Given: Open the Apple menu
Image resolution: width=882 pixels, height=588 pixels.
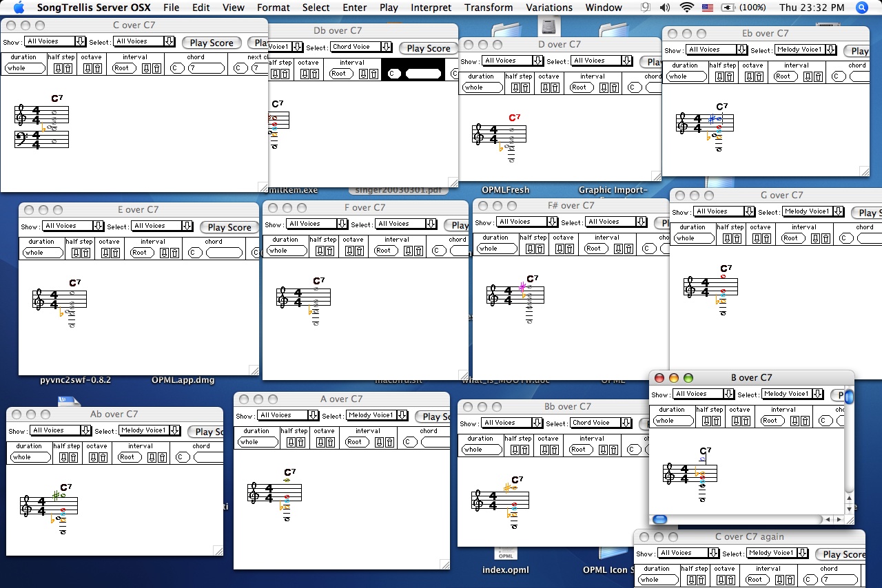Looking at the screenshot, I should pos(19,8).
